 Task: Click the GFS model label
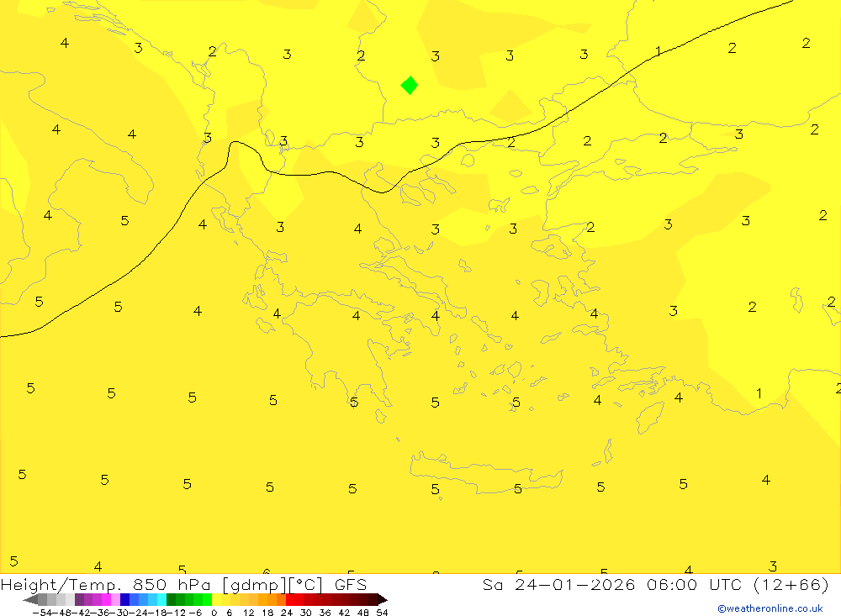point(350,584)
